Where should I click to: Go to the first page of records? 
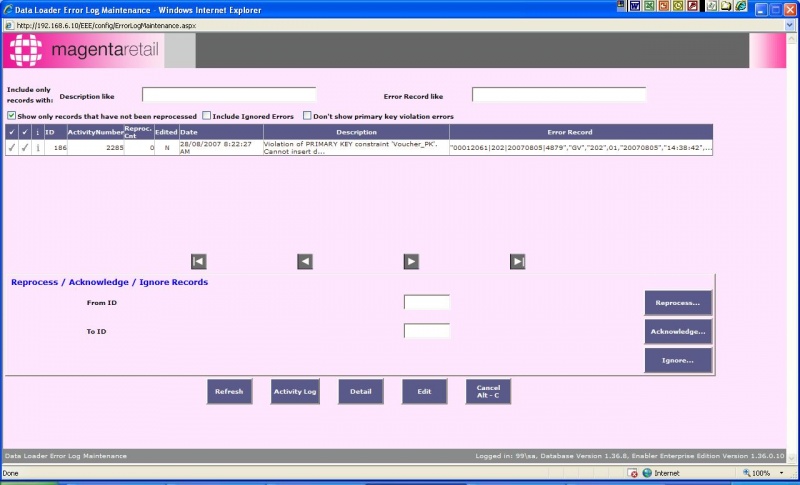tap(198, 262)
